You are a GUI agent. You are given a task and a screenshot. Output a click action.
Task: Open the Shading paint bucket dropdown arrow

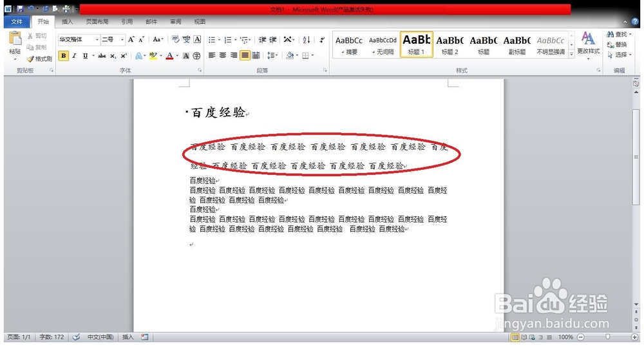[297, 55]
